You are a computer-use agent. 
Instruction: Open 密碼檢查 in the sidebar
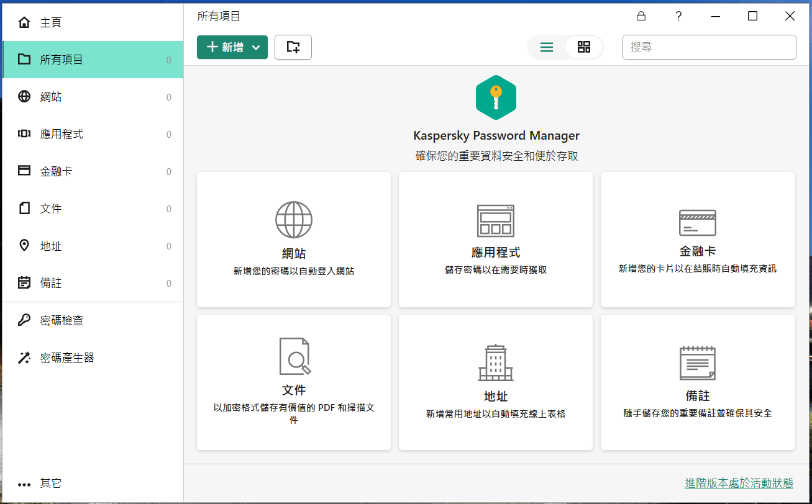62,320
